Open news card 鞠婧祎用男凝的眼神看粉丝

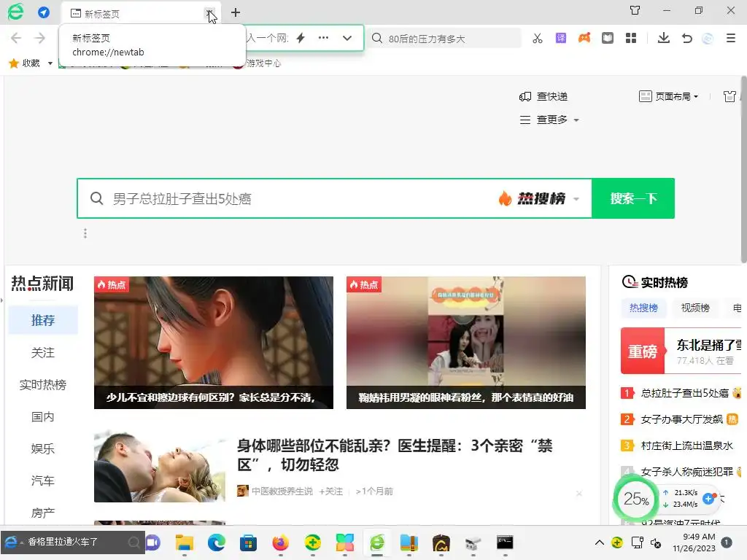click(466, 343)
